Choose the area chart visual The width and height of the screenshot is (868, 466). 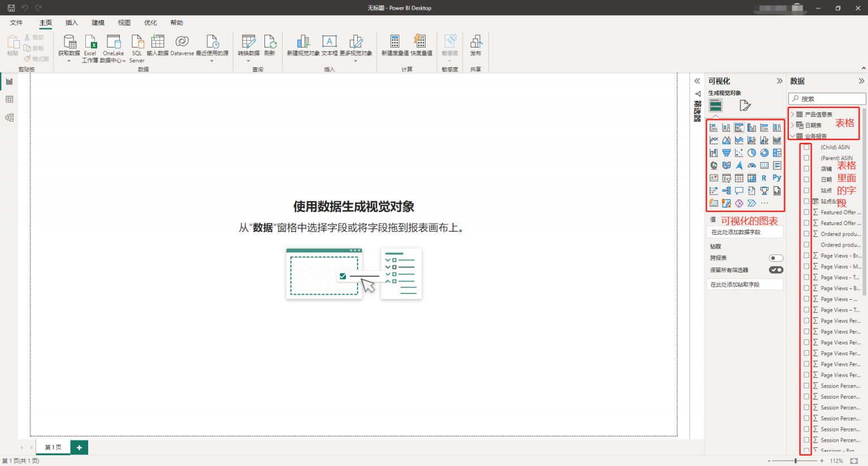point(726,140)
